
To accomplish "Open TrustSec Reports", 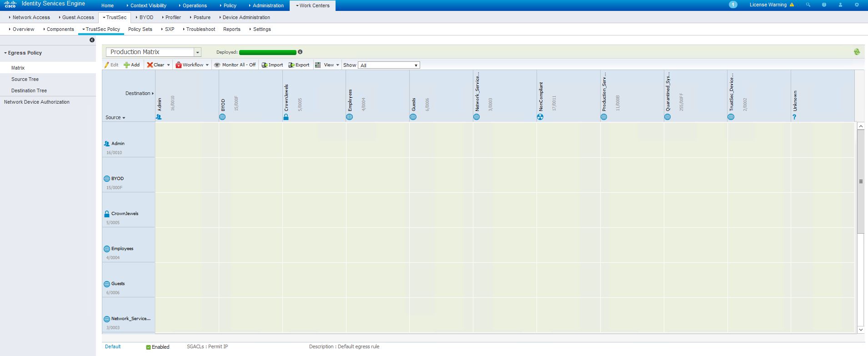I will 231,29.
